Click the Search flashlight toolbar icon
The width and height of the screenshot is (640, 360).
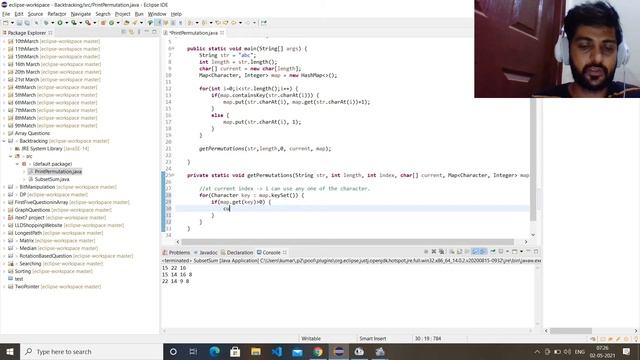pyautogui.click(x=135, y=23)
